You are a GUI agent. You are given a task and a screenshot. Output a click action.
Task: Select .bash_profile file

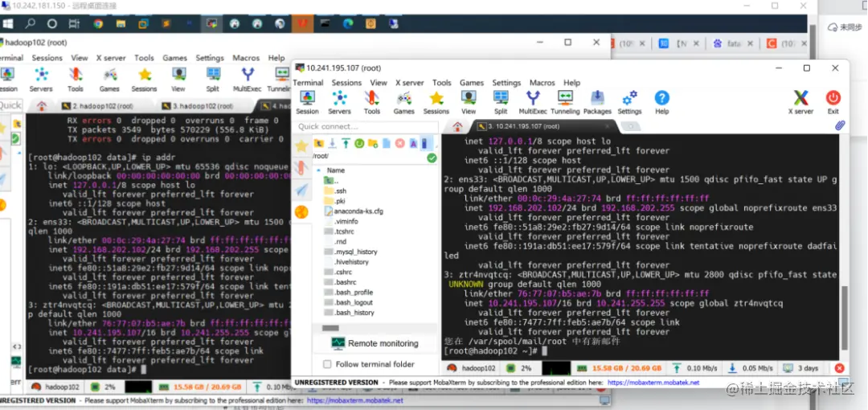348,292
